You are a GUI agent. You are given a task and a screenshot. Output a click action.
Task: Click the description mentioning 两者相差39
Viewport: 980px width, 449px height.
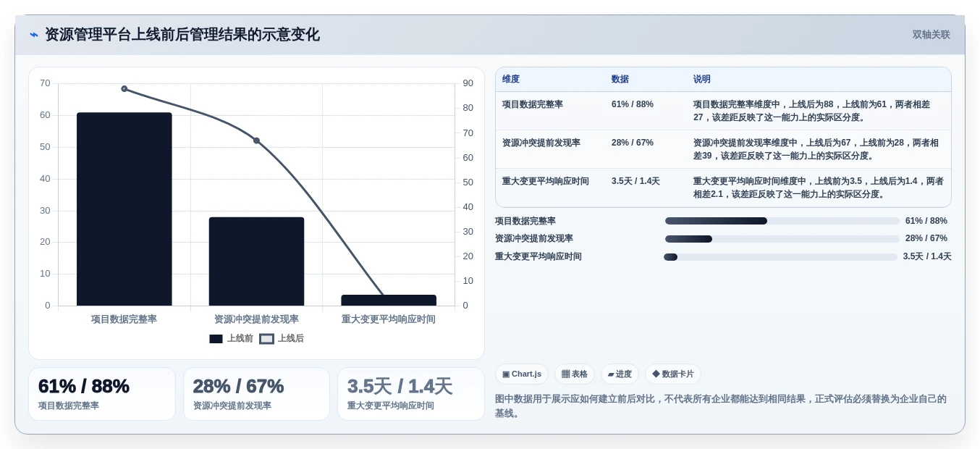tap(816, 149)
